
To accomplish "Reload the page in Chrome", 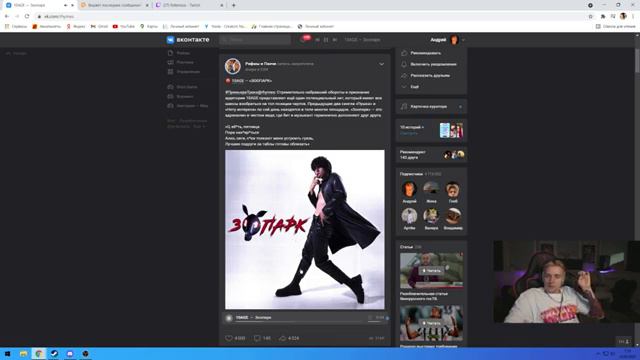I will click(x=27, y=16).
